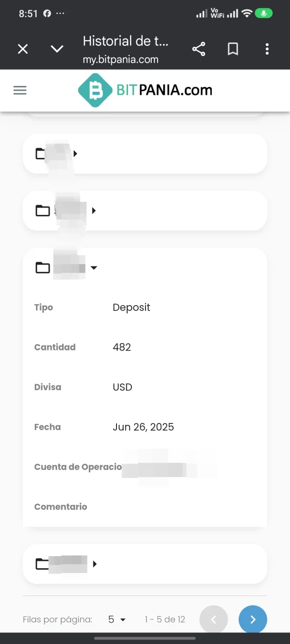This screenshot has height=644, width=290.
Task: Tap the my.bitpania.com URL text
Action: pos(120,59)
